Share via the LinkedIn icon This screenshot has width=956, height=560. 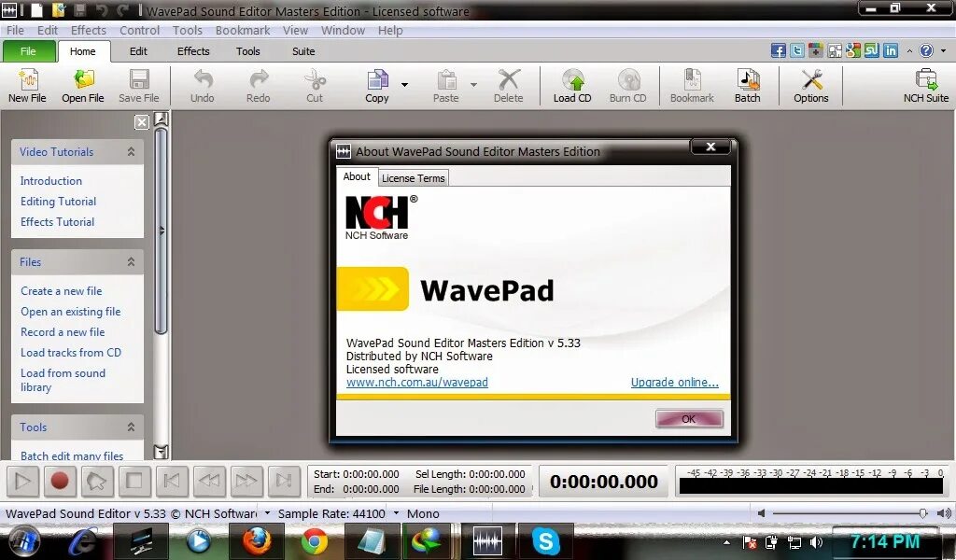(x=891, y=50)
